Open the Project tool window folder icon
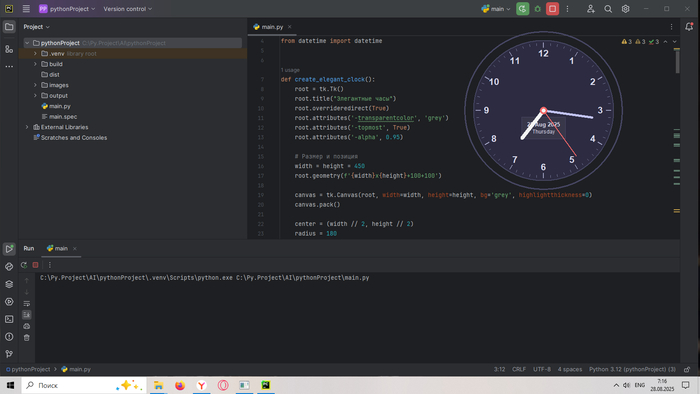The width and height of the screenshot is (700, 394). 9,27
